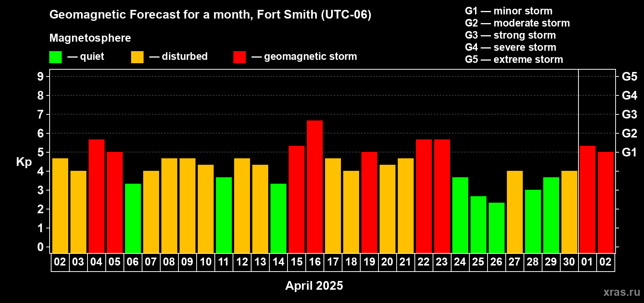Click the 'G1 — minor storm' legend line

click(509, 11)
